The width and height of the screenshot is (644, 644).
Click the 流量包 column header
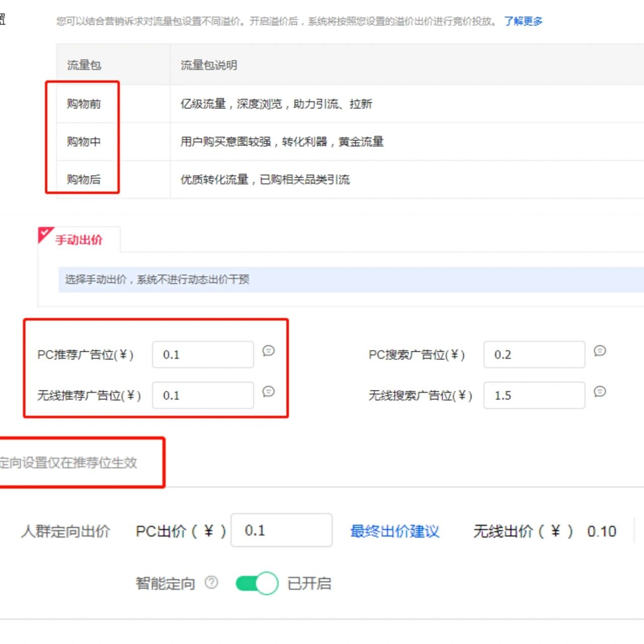(113, 64)
